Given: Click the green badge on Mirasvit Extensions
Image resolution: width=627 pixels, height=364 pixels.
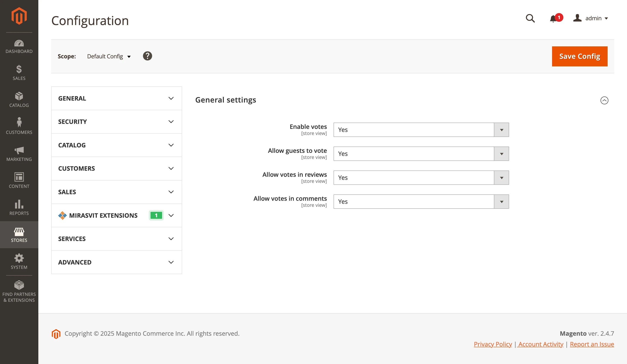Looking at the screenshot, I should [156, 215].
